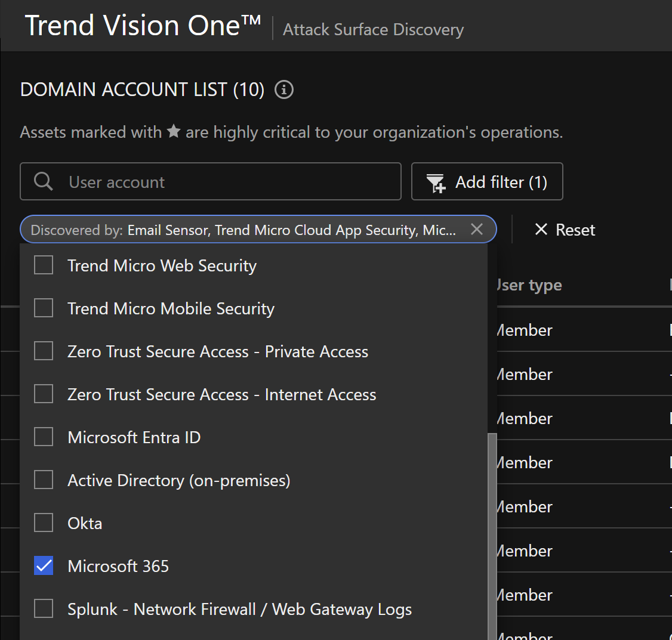Uncheck the Microsoft 365 option
Screen dimensions: 672x640
pyautogui.click(x=44, y=566)
